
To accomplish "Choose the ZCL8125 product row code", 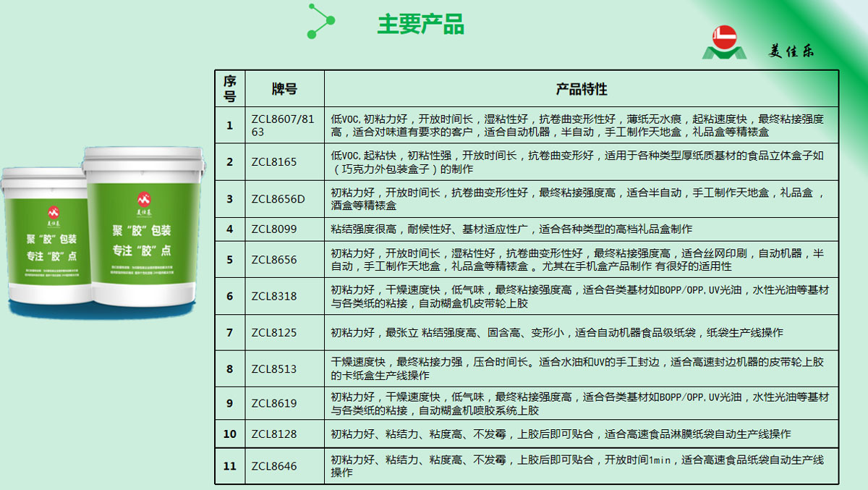I will point(274,333).
